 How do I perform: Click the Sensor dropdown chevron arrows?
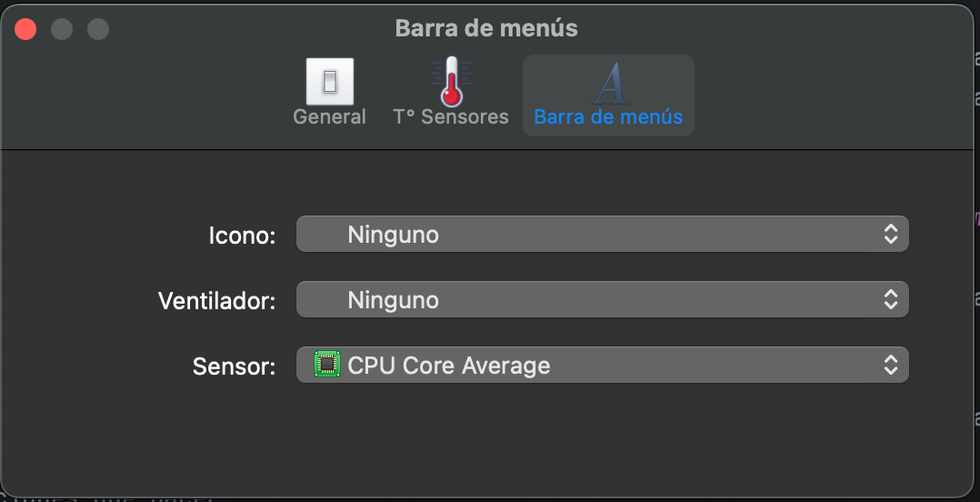(891, 365)
